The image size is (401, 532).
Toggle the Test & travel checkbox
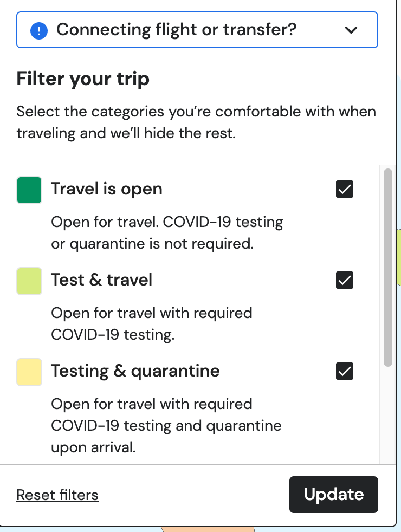point(344,280)
